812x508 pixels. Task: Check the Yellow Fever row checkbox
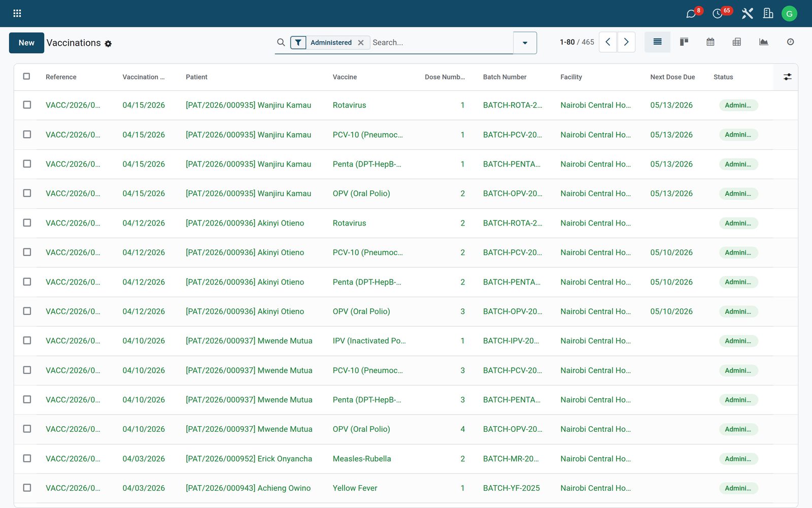pos(27,488)
